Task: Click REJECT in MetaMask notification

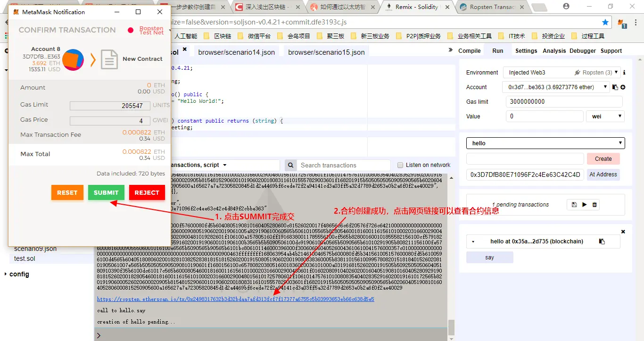Action: [147, 192]
